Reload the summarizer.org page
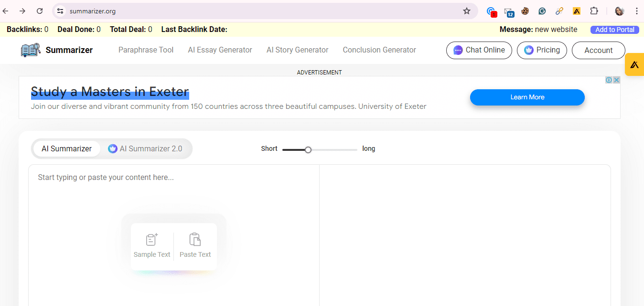The width and height of the screenshot is (644, 306). coord(40,11)
